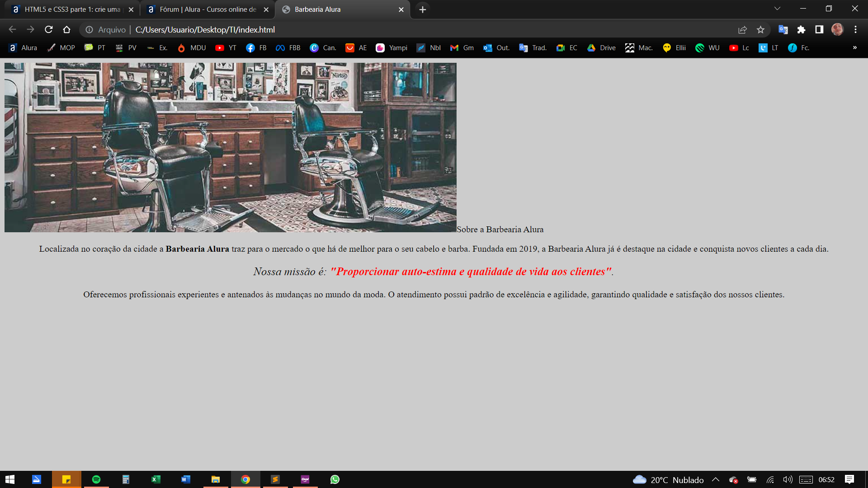Image resolution: width=868 pixels, height=488 pixels.
Task: Toggle the browser side panel
Action: click(x=819, y=29)
